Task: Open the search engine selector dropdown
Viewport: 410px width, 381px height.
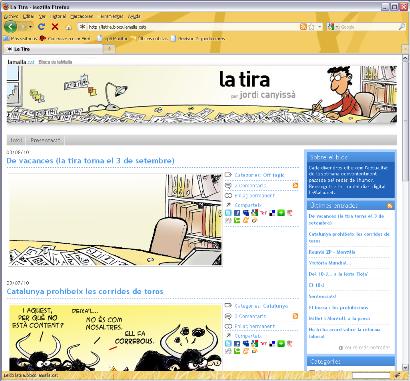Action: point(331,27)
